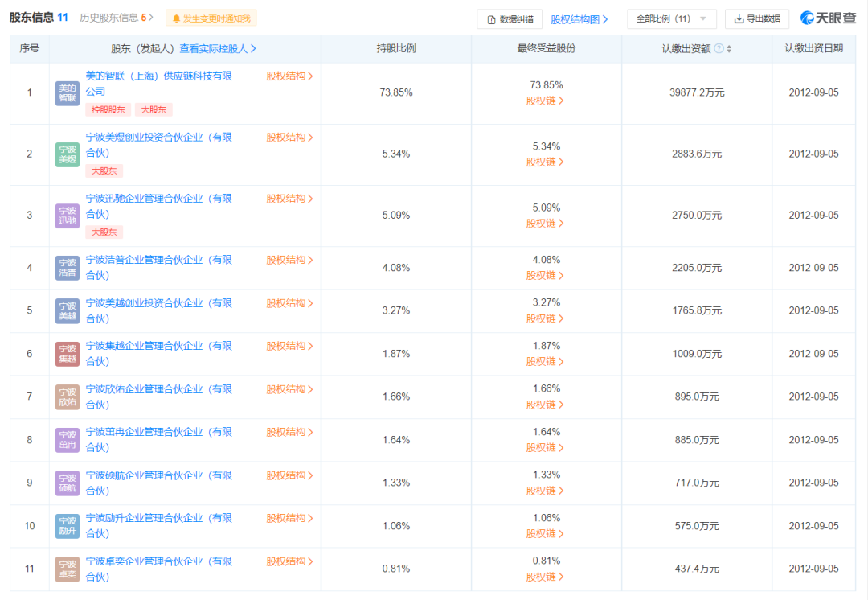The width and height of the screenshot is (868, 600).
Task: Click the help icon beside 认缴出资额
Action: pos(719,49)
